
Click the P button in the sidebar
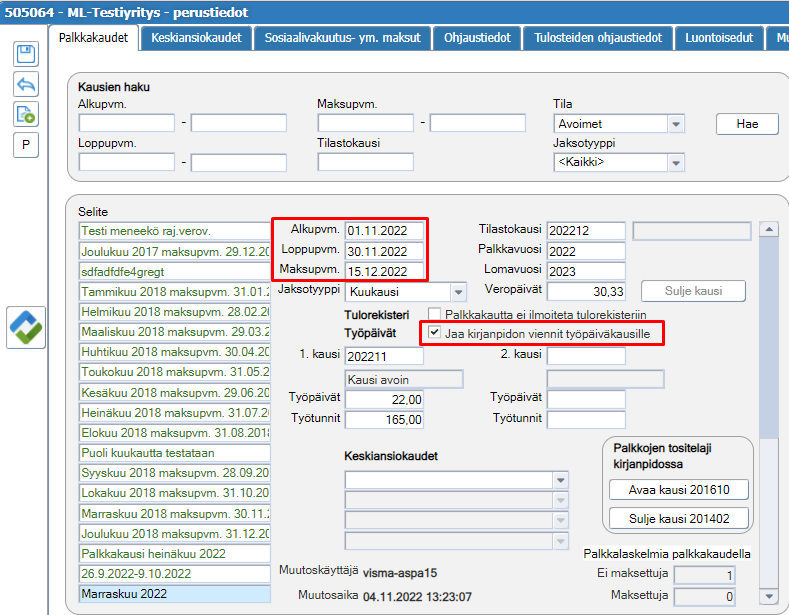point(26,145)
